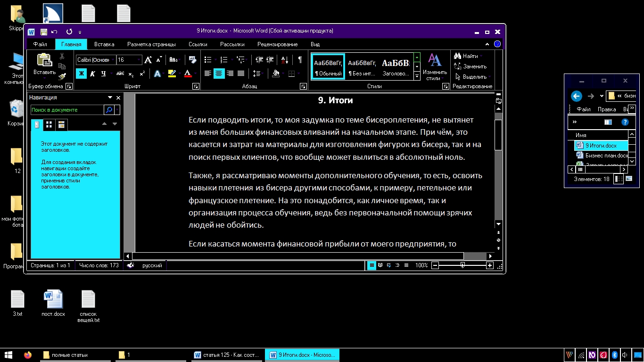This screenshot has width=644, height=362.
Task: Click the Undo arrow in quick access toolbar
Action: pyautogui.click(x=55, y=32)
